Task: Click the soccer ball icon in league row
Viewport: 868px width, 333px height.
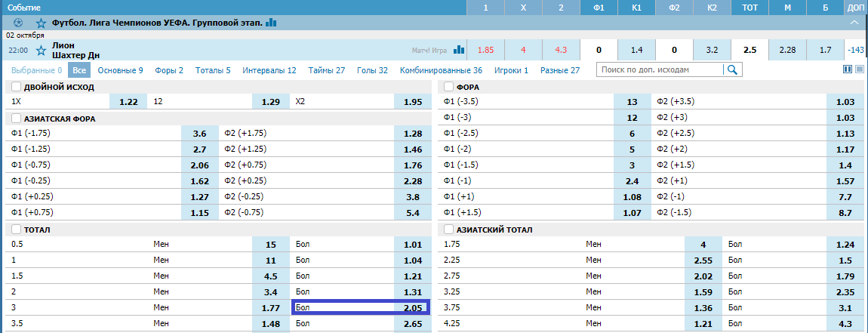Action: (x=17, y=23)
